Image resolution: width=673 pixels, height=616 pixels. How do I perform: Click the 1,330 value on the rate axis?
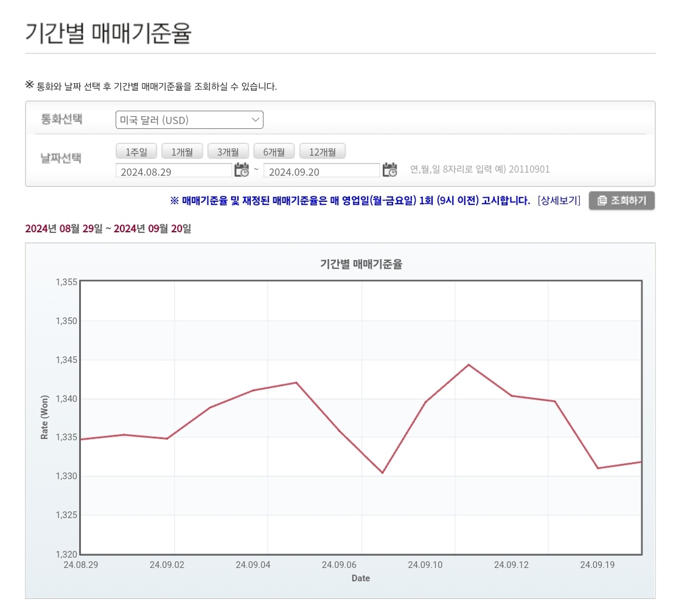point(66,476)
